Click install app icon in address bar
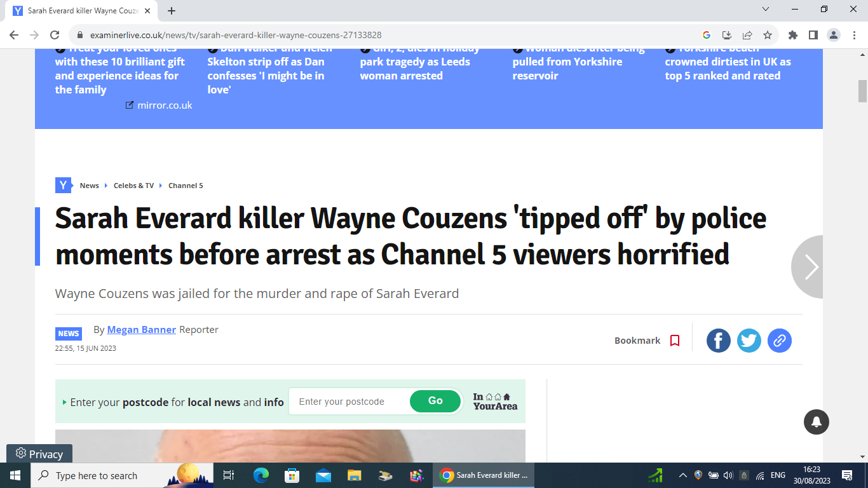 [727, 35]
